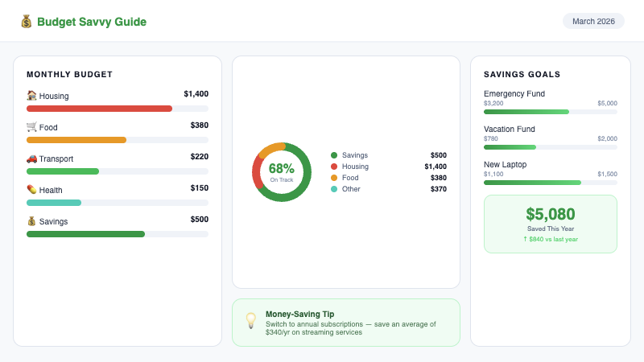
Task: Click the red Housing legend dot
Action: click(334, 167)
